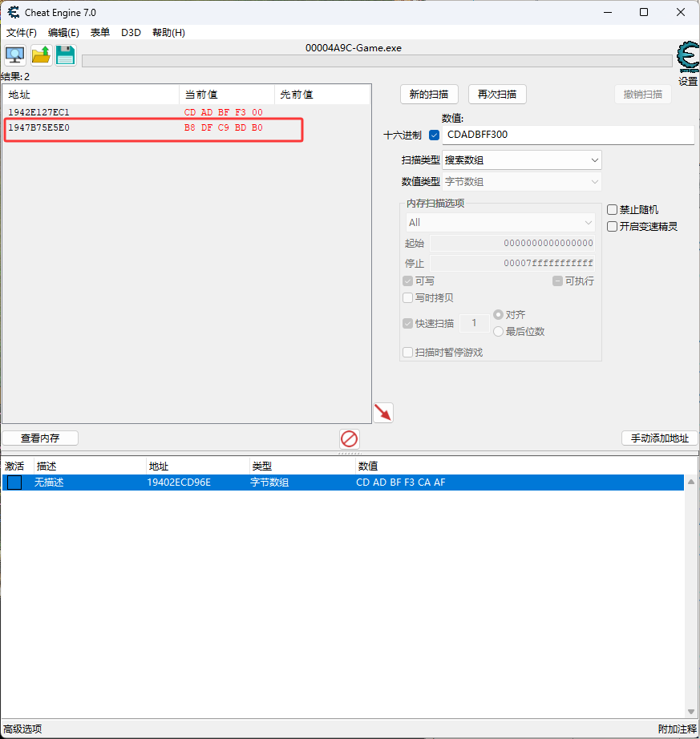
Task: Click in the 数值 hex input field
Action: click(568, 135)
